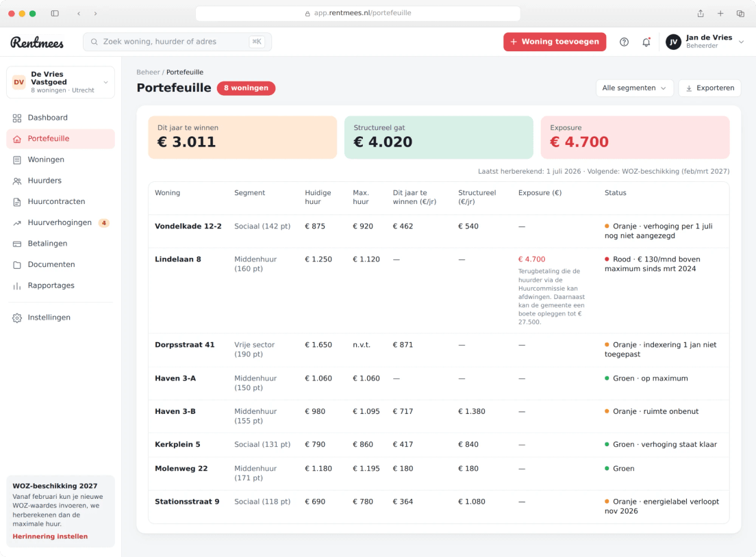Click the Dit jaar te winnen summary card

242,138
